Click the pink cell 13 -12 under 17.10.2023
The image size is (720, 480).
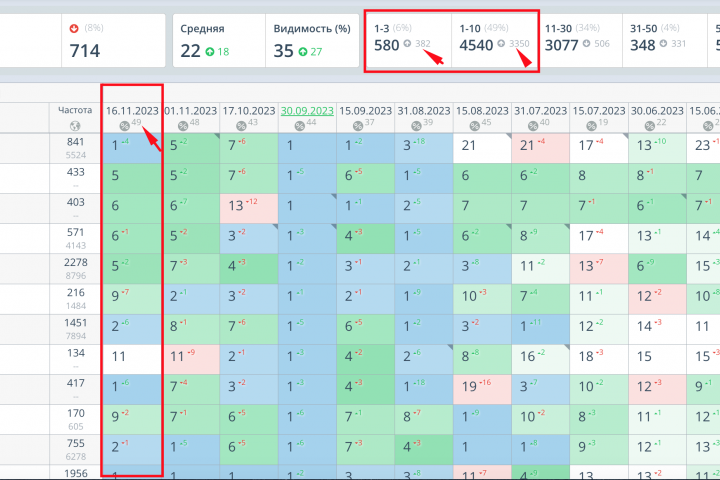(249, 209)
